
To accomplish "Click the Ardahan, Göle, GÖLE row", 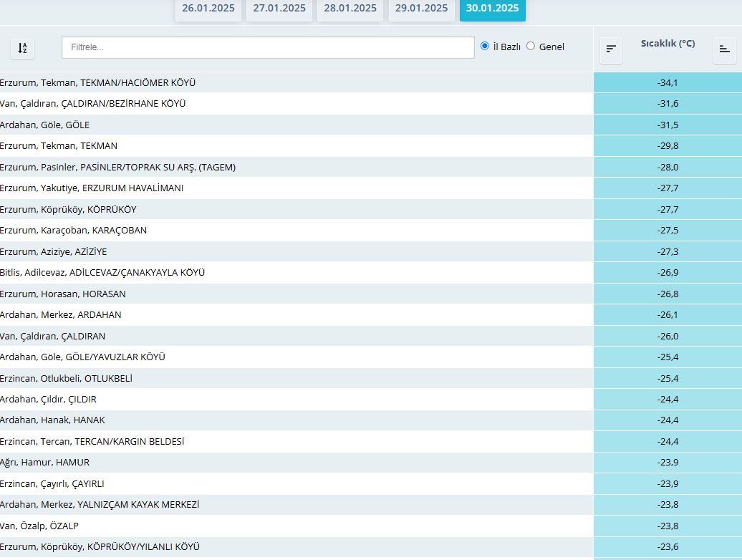I will pos(45,125).
